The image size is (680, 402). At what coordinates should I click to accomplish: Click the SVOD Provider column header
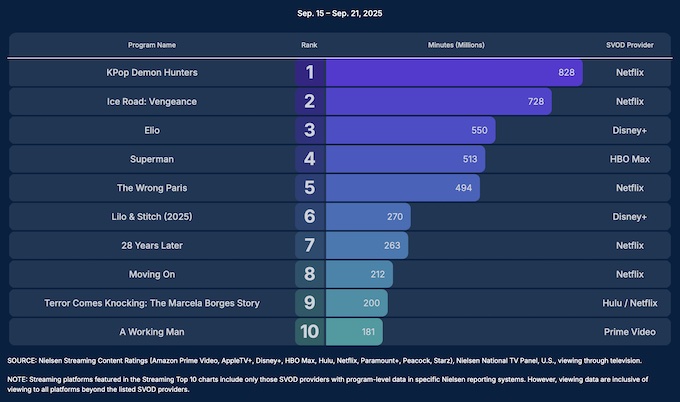(629, 46)
